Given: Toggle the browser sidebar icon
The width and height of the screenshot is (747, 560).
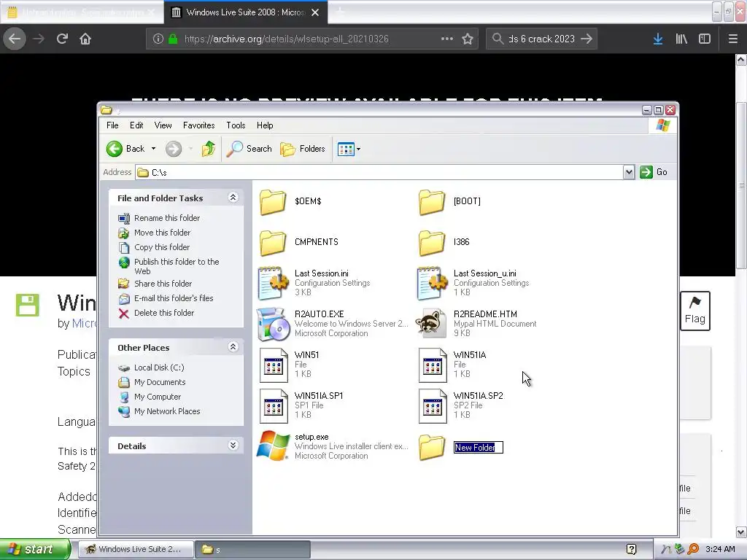Looking at the screenshot, I should point(705,39).
